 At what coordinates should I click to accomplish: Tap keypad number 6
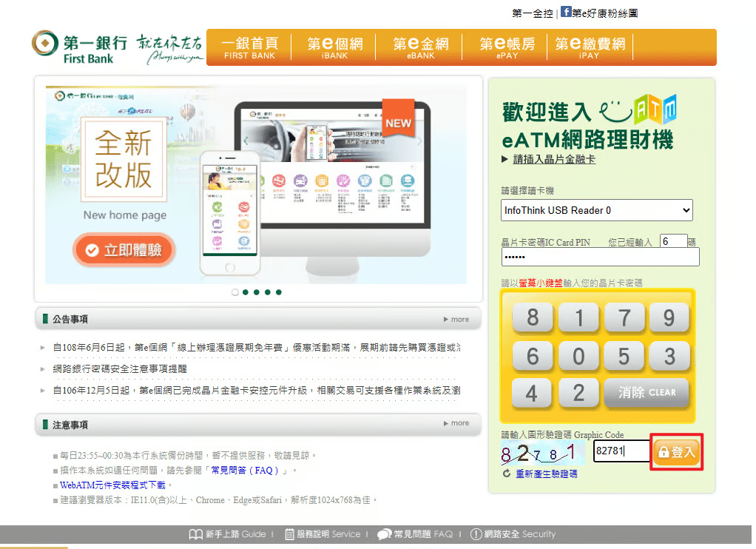533,357
